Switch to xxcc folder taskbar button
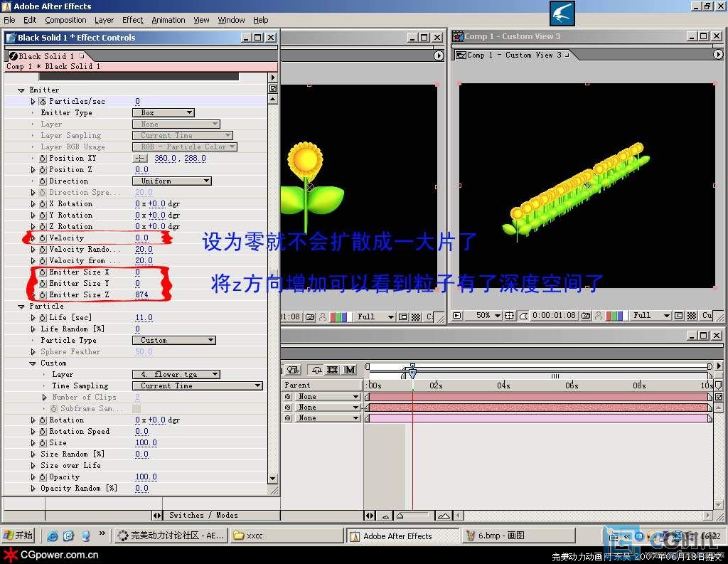This screenshot has height=564, width=728. click(288, 536)
